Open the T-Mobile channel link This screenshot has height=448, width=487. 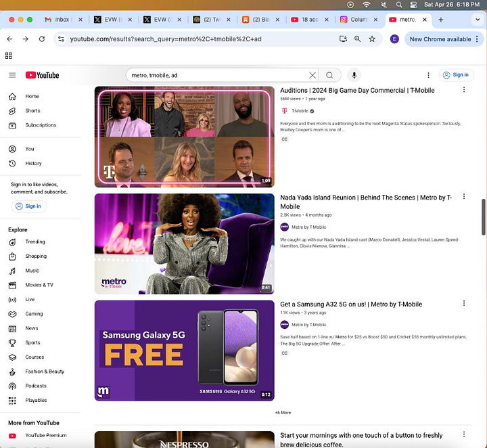[300, 111]
